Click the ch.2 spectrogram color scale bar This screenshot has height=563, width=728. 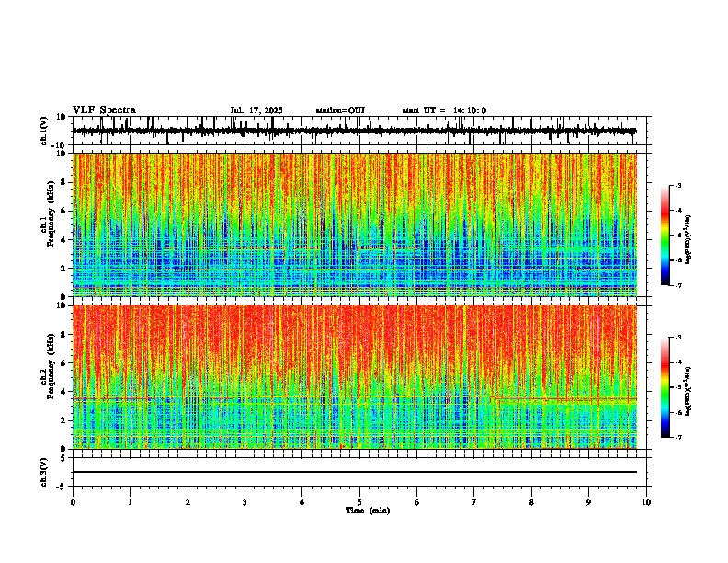[x=665, y=387]
